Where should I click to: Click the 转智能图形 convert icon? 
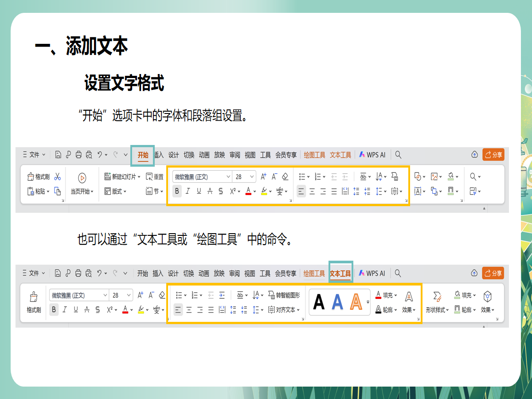272,295
